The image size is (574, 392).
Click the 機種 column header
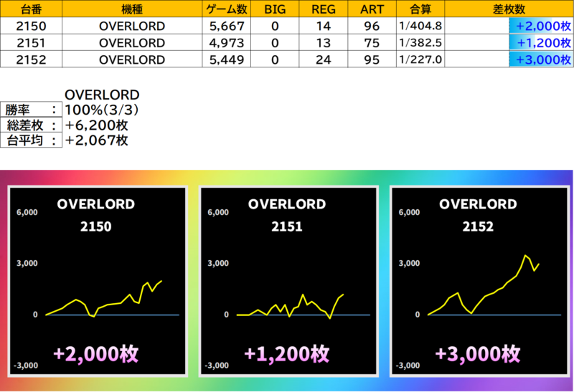click(132, 9)
